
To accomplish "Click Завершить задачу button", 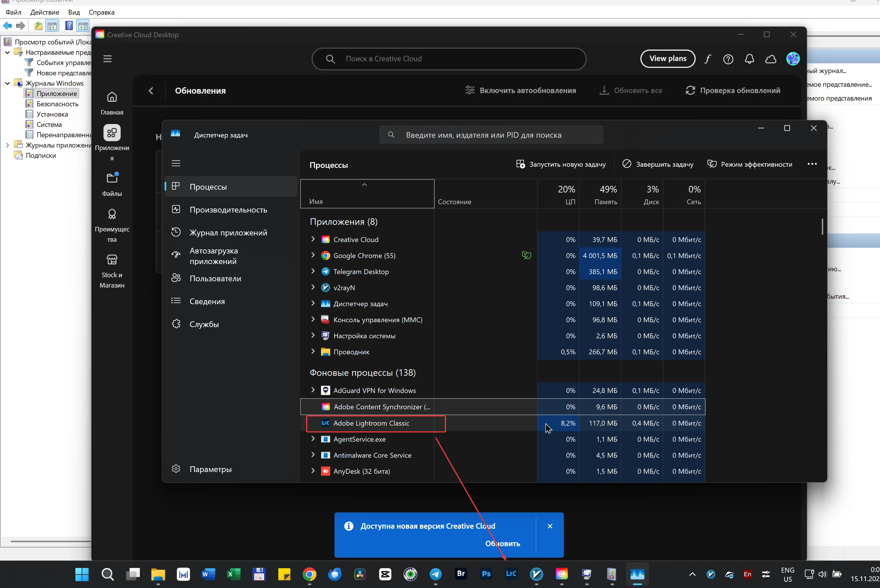I will point(658,164).
